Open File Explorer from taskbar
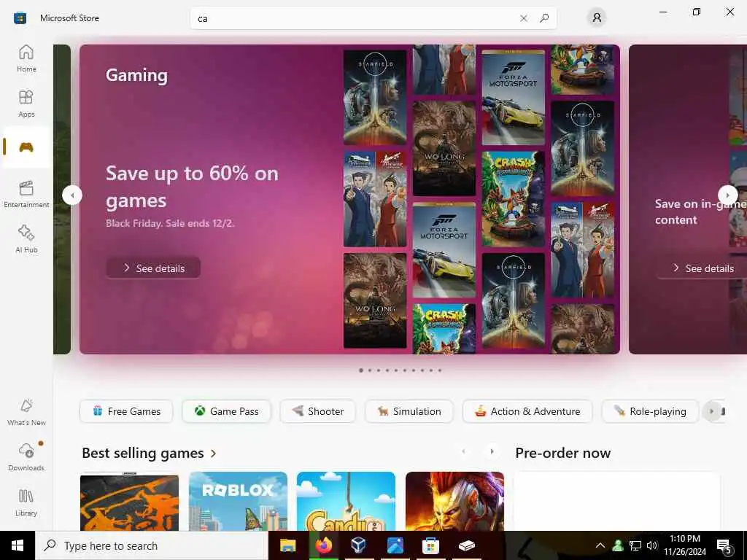This screenshot has height=560, width=747. [x=287, y=545]
